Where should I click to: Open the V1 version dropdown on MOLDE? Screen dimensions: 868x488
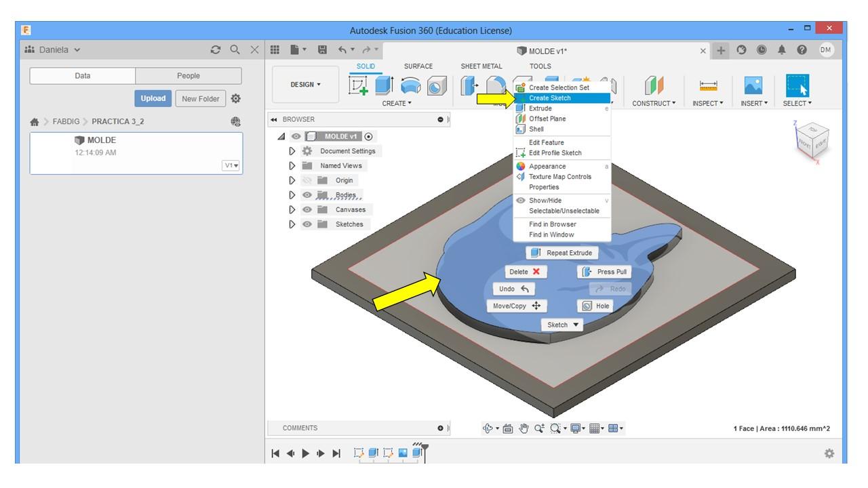[x=231, y=165]
